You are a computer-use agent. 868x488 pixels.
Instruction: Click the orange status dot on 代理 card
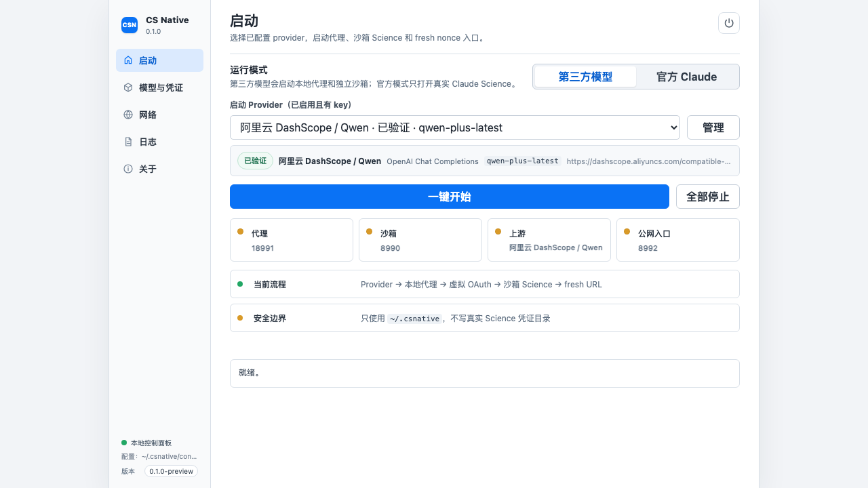(x=240, y=232)
